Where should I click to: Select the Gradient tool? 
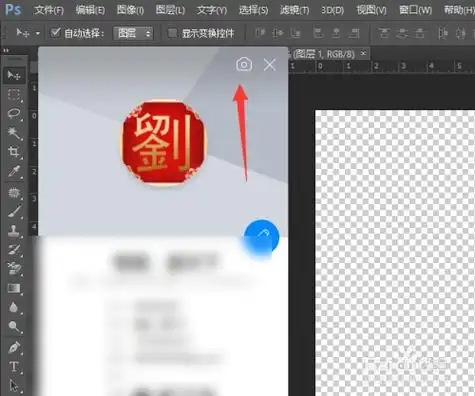pyautogui.click(x=14, y=288)
